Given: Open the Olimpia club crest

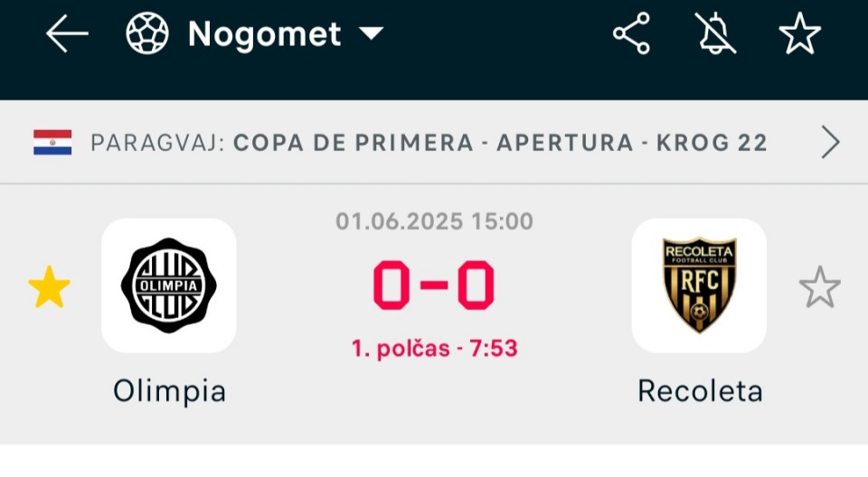Looking at the screenshot, I should [169, 285].
